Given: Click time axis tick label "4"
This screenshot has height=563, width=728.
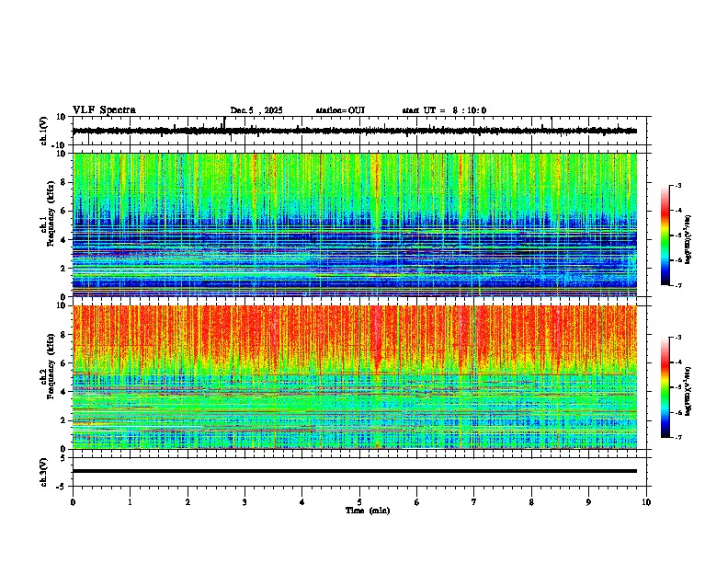Looking at the screenshot, I should coord(302,502).
